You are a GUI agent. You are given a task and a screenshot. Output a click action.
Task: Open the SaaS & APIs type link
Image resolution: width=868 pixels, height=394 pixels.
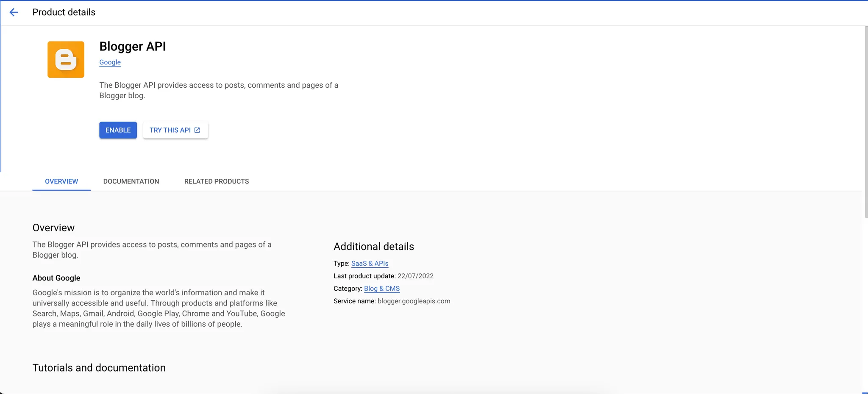point(370,264)
